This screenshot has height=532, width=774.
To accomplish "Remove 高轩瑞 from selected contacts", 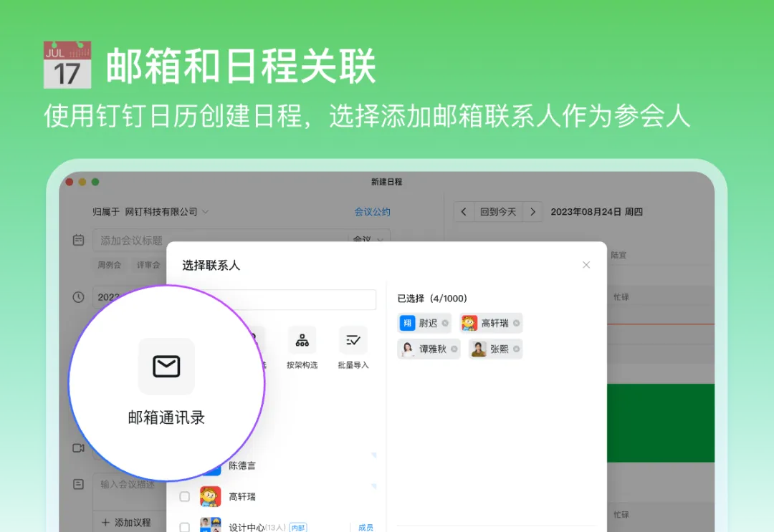I will pos(516,323).
